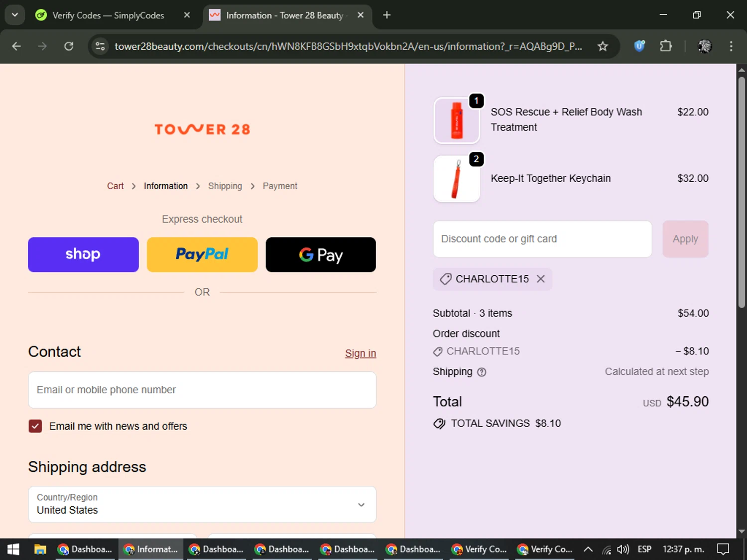Open the clock showing 12:37 p. m.
This screenshot has height=560, width=747.
[x=683, y=549]
